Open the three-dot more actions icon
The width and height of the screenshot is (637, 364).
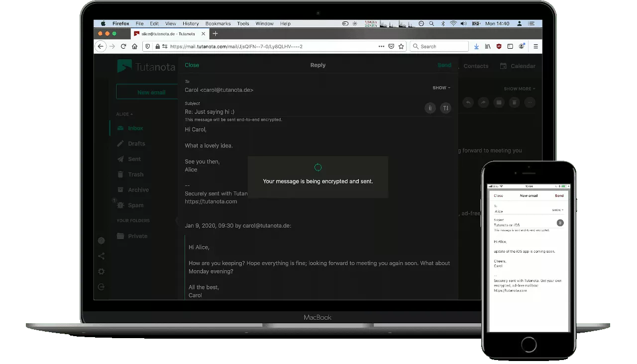pos(530,102)
